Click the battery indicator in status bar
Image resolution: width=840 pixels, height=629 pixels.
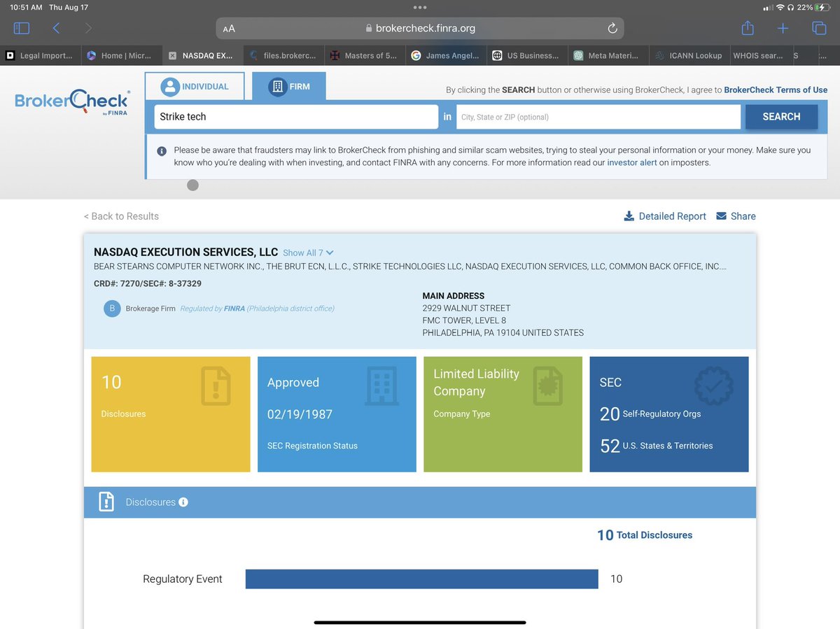(823, 7)
